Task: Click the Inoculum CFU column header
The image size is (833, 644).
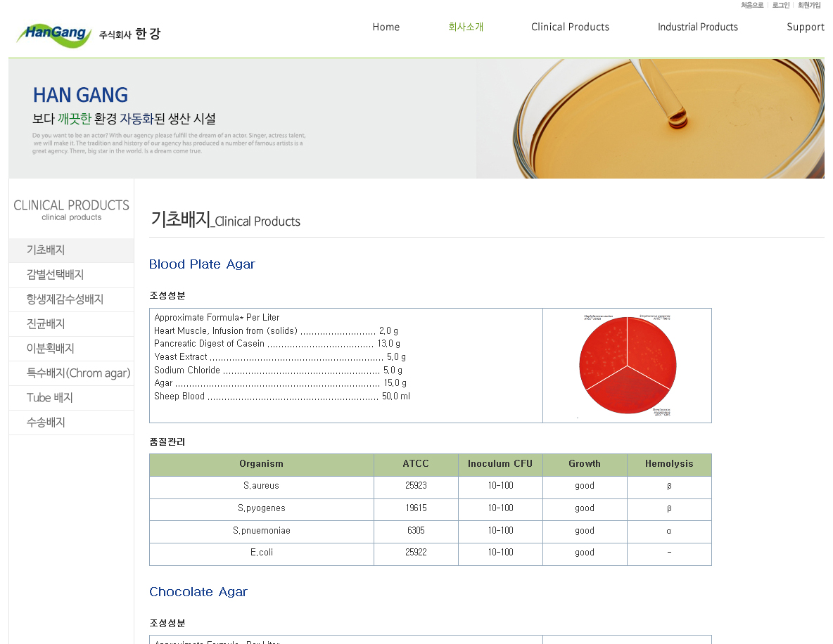Action: click(500, 464)
